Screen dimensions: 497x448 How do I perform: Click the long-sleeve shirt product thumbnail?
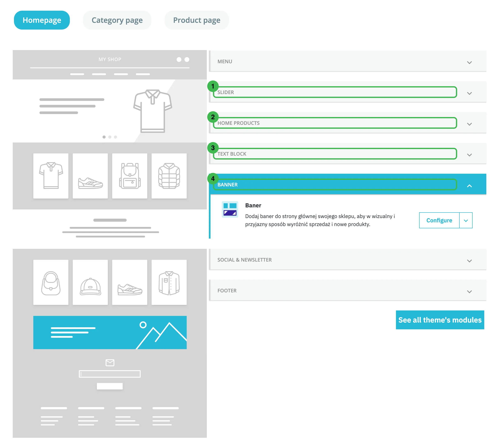[x=169, y=282]
